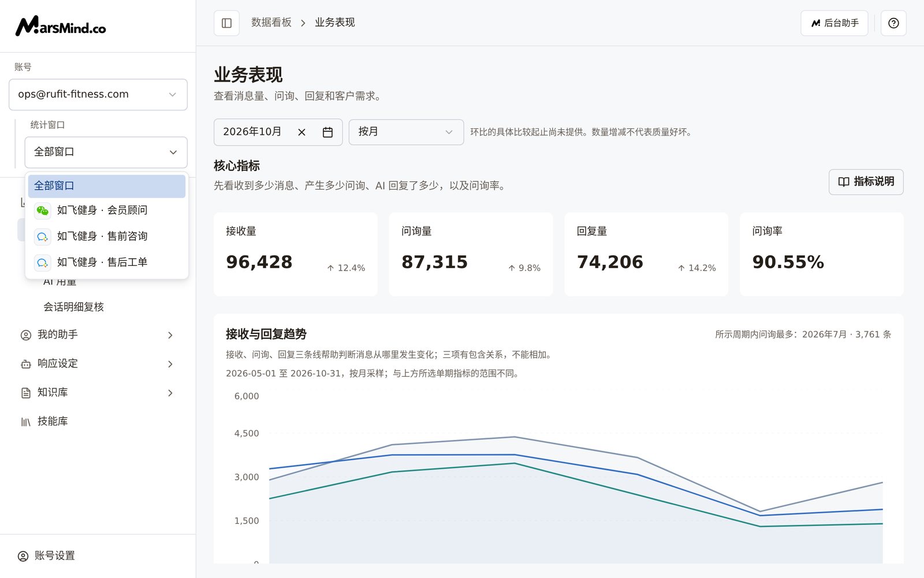Open the help question mark icon
This screenshot has width=924, height=578.
coord(893,23)
